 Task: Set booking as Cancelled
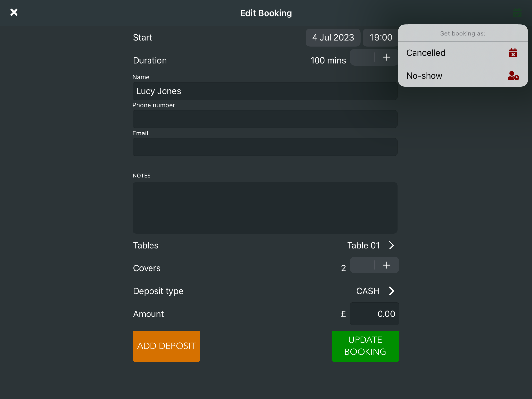coord(426,53)
